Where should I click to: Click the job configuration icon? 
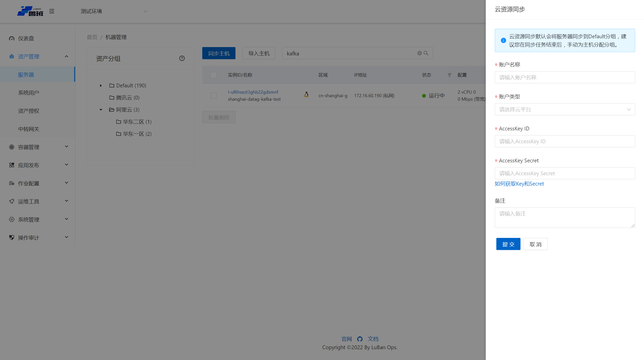pos(12,183)
